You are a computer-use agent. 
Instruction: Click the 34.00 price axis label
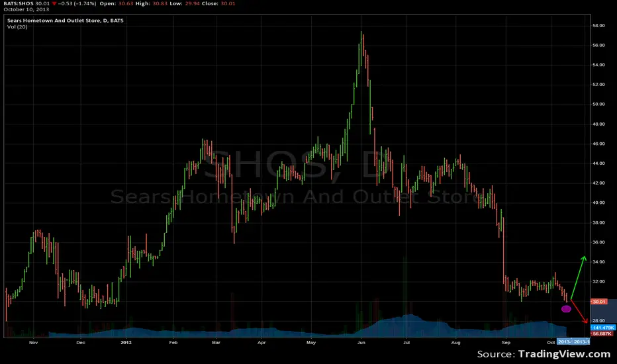point(598,261)
